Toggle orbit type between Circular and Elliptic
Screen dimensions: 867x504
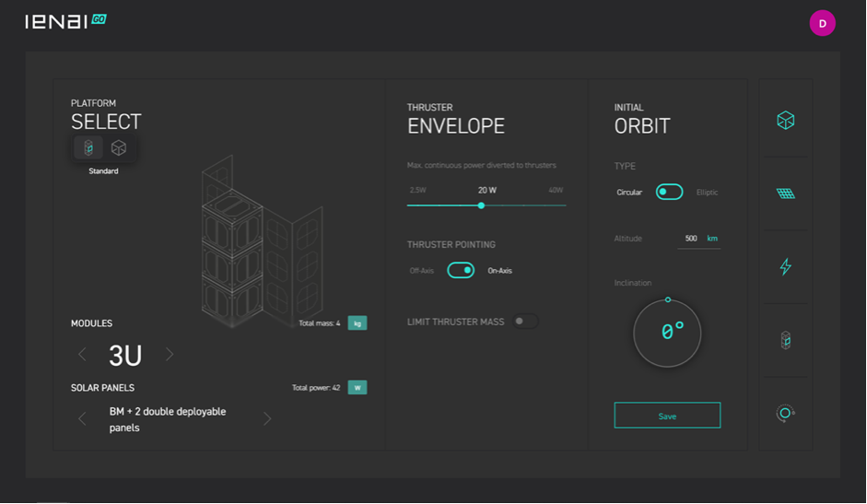coord(669,192)
